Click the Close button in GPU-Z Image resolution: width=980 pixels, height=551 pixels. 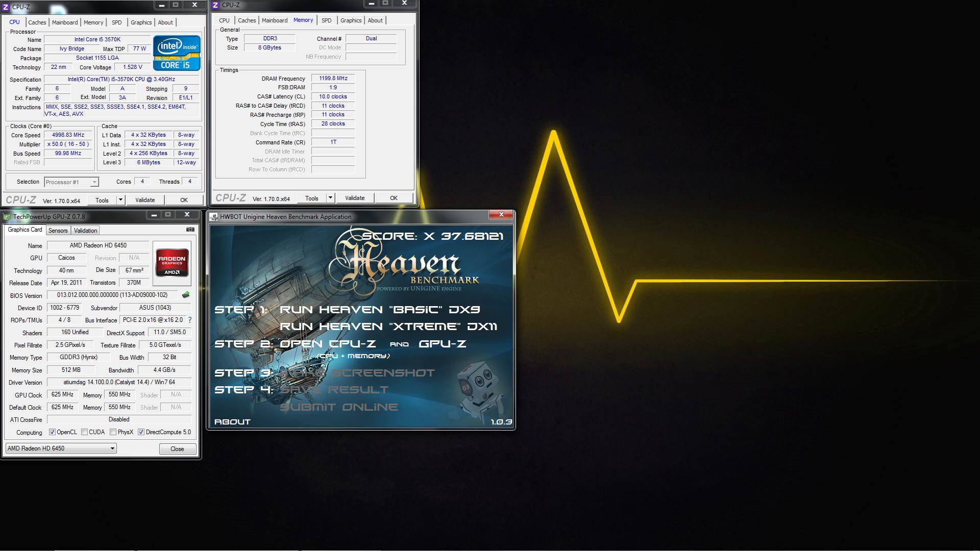pyautogui.click(x=177, y=449)
